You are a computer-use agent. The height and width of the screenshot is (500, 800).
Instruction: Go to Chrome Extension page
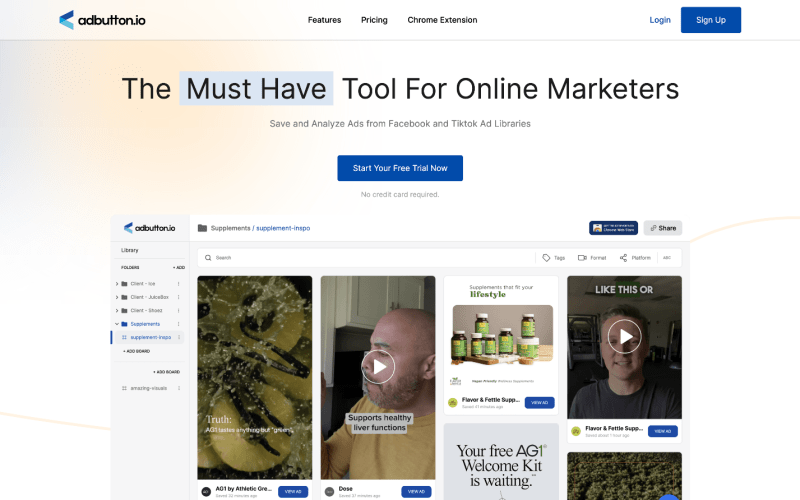pos(442,20)
